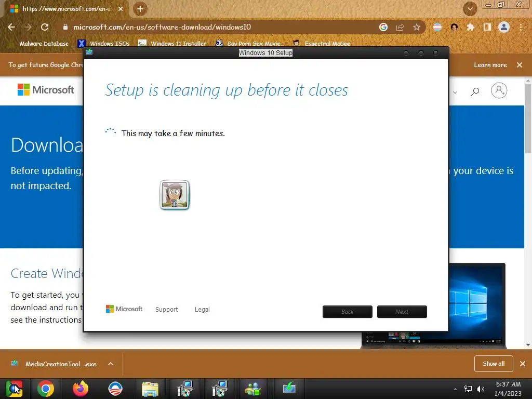Viewport: 532px width, 399px height.
Task: Open File Explorer folder on taskbar
Action: point(150,389)
